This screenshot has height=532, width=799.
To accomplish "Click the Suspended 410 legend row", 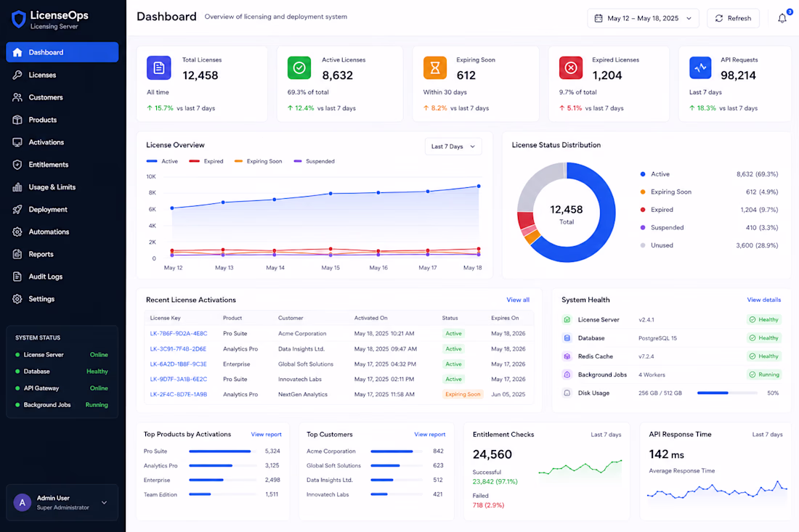I will coord(709,228).
